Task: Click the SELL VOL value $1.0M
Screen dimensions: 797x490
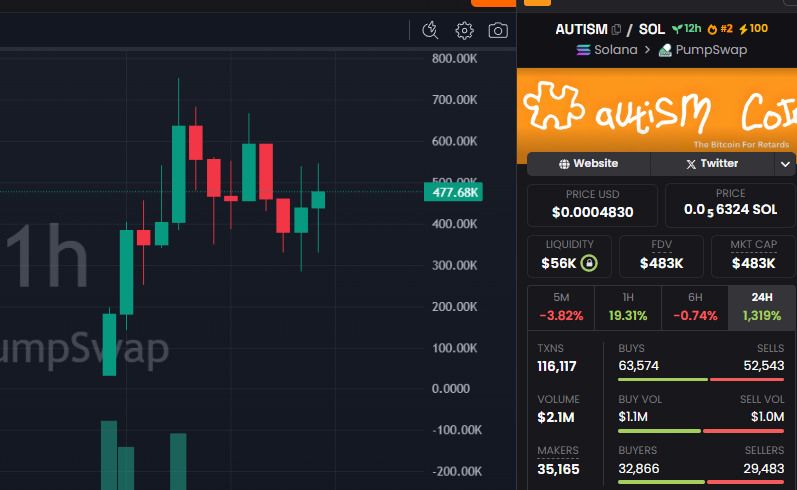Action: [x=768, y=417]
